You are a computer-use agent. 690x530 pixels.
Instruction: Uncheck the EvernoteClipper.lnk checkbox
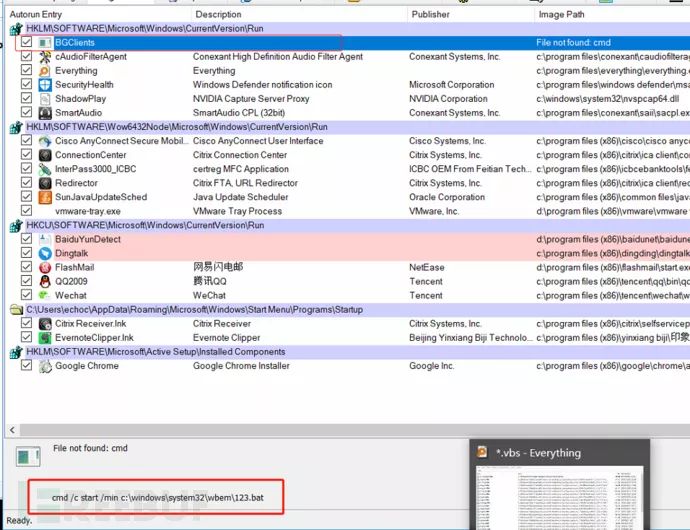coord(27,338)
